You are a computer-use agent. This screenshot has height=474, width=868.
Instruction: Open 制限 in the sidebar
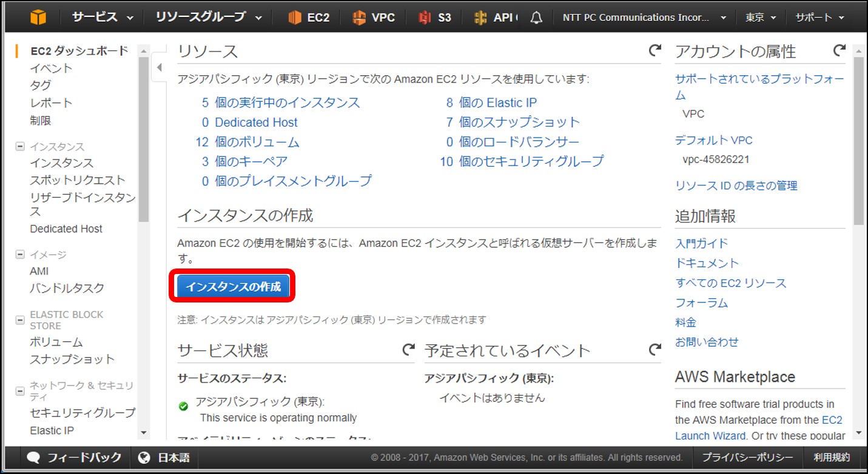tap(41, 121)
